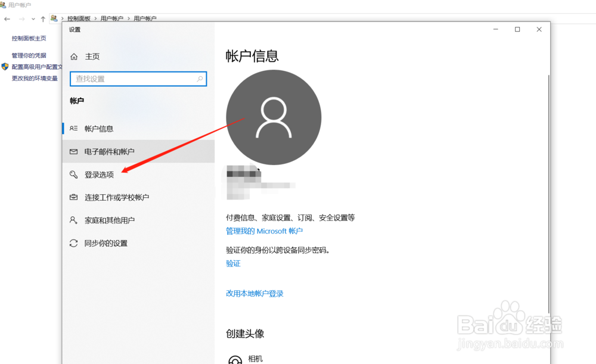The image size is (596, 364).
Task: Click the envelope icon for 电子邮件和帐户
Action: point(74,151)
